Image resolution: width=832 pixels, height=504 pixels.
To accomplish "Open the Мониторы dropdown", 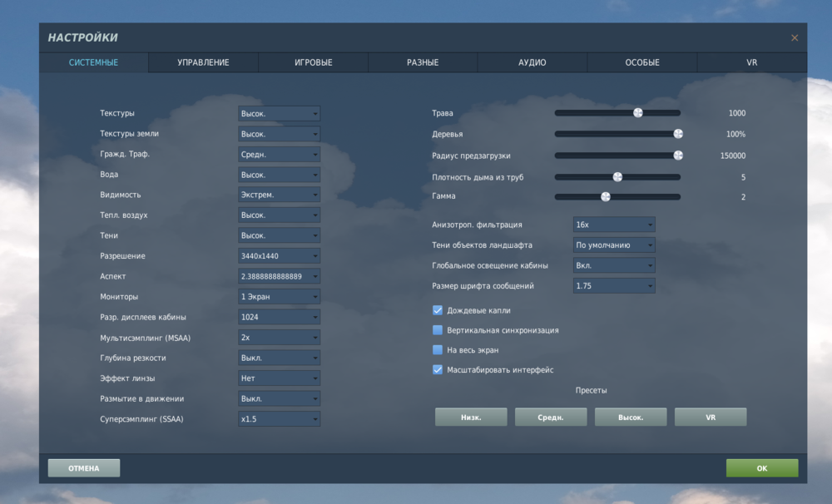I will 279,297.
